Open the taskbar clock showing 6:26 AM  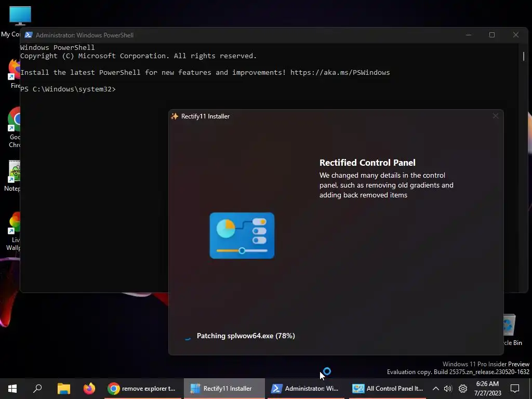(x=487, y=388)
